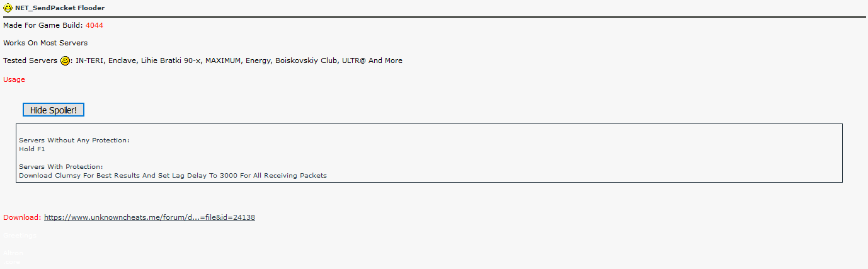
Task: Click the ULTR@ server name
Action: [x=353, y=60]
